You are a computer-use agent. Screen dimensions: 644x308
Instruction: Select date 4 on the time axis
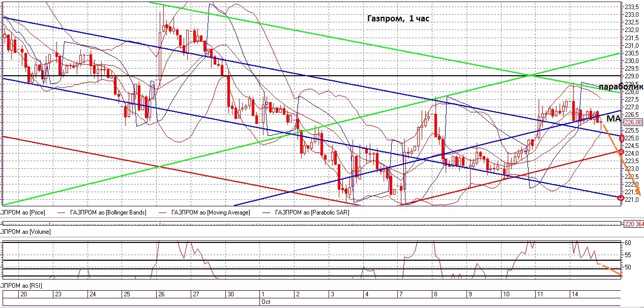coord(366,294)
